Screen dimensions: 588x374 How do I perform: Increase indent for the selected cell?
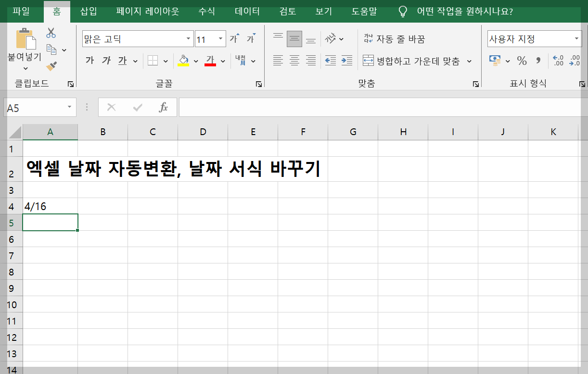click(346, 61)
